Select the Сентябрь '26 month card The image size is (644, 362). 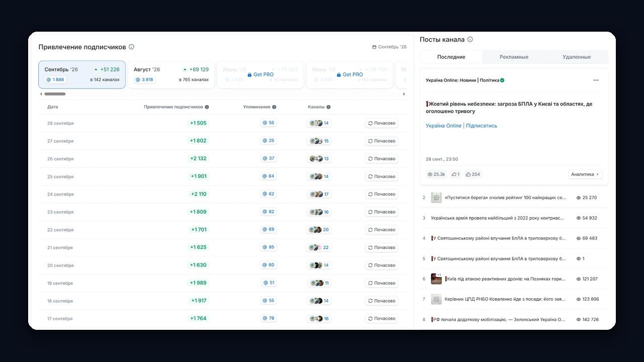tap(82, 74)
